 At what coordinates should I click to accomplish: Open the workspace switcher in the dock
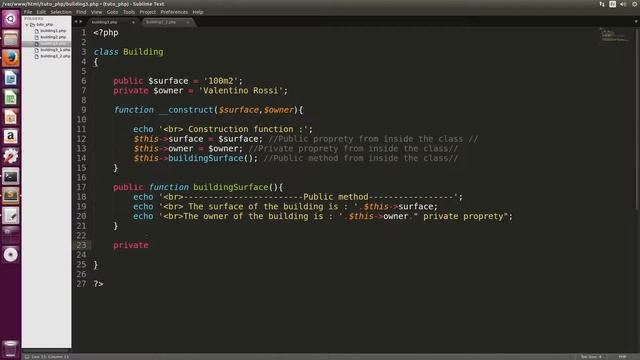[11, 235]
